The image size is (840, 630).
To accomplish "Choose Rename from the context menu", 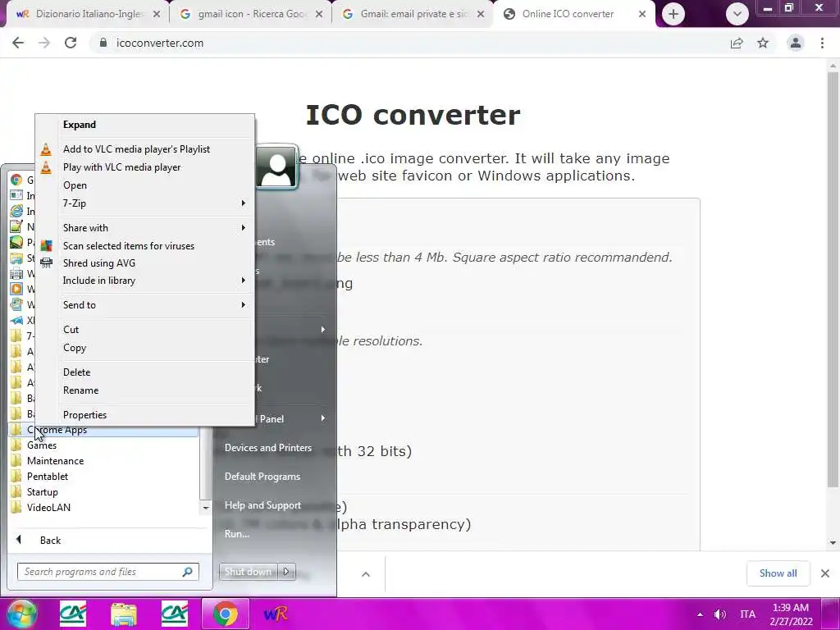I will (x=81, y=390).
